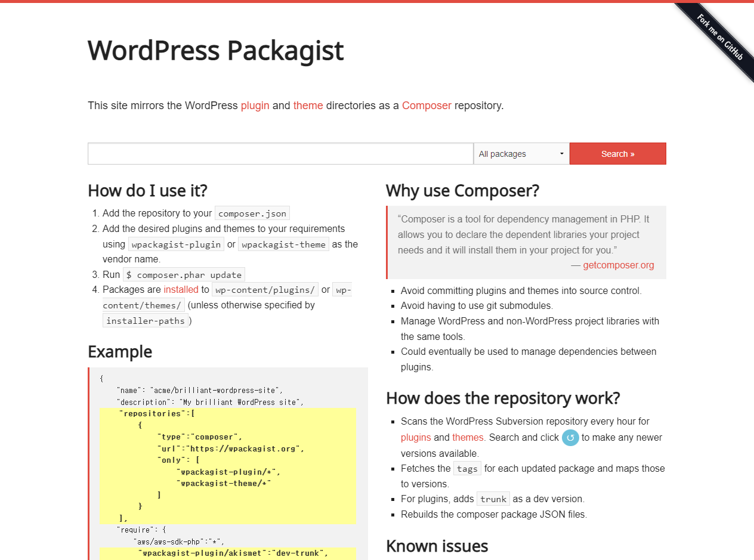Screen dimensions: 754x560
Task: Click the "name": "acme/brilliant-wordpress-site" line
Action: [x=199, y=390]
